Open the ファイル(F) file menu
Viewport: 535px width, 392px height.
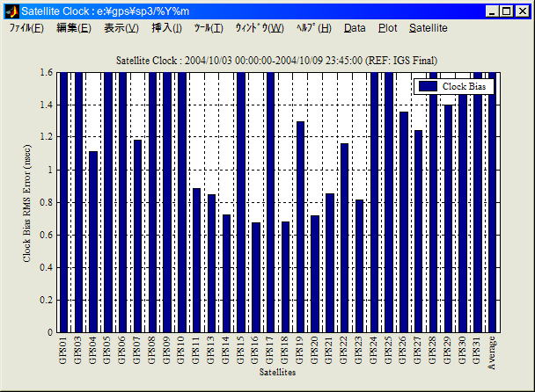pos(26,28)
